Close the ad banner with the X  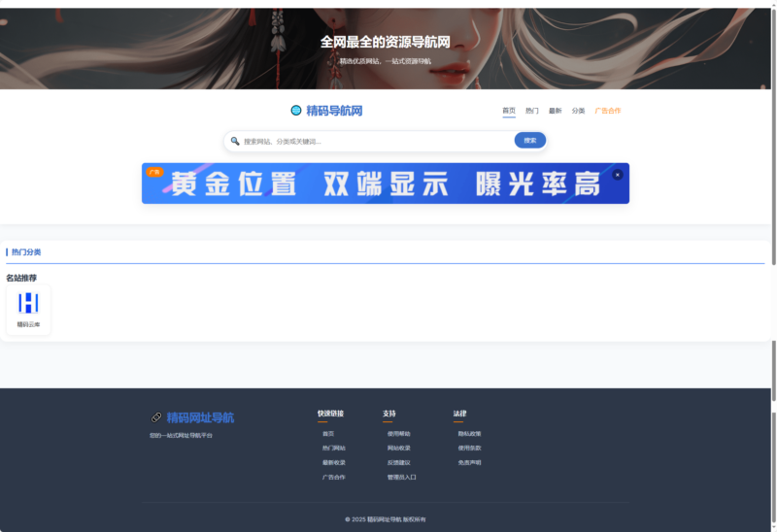click(618, 175)
